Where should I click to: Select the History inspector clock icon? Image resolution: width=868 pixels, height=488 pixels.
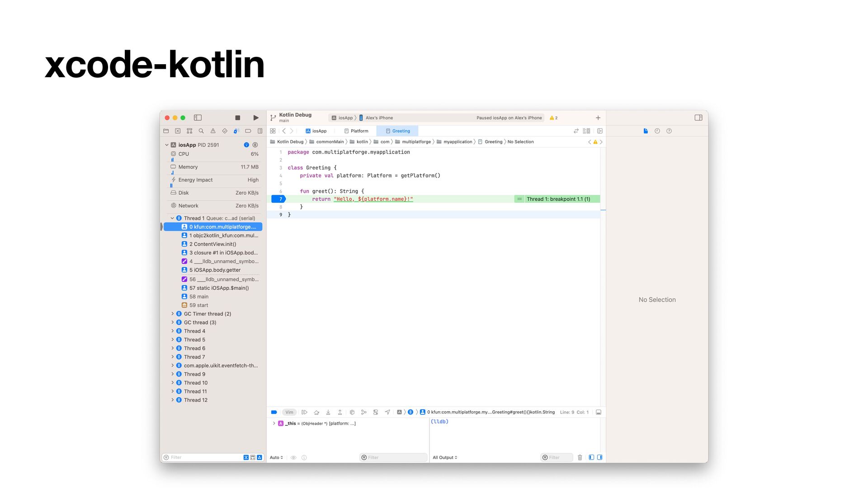pyautogui.click(x=657, y=131)
